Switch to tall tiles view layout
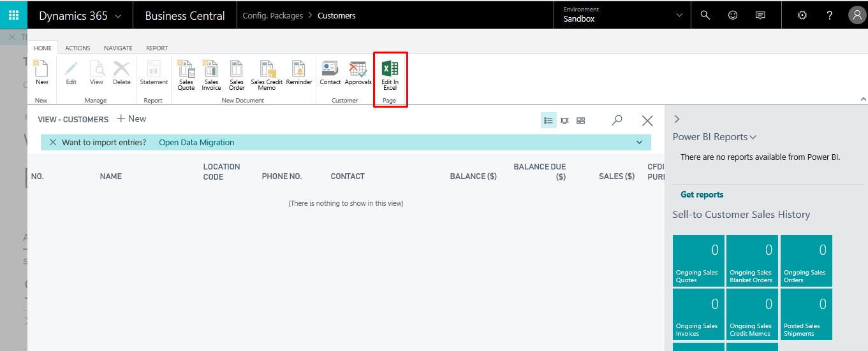 564,120
